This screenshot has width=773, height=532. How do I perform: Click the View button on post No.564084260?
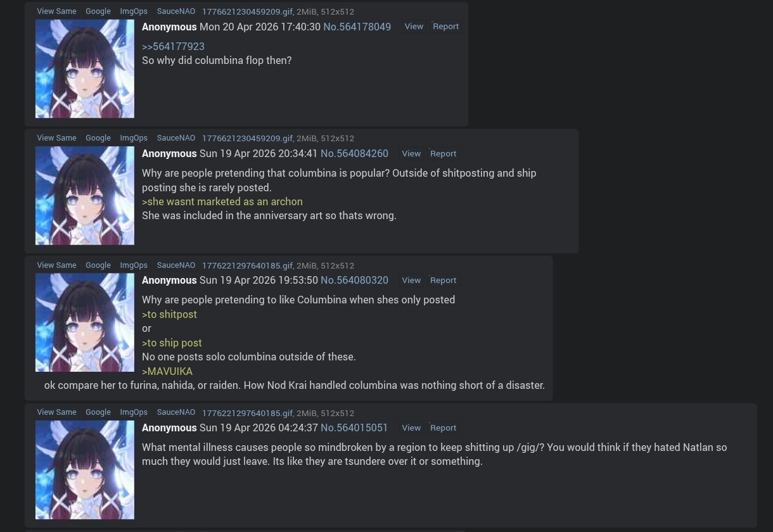click(x=411, y=153)
